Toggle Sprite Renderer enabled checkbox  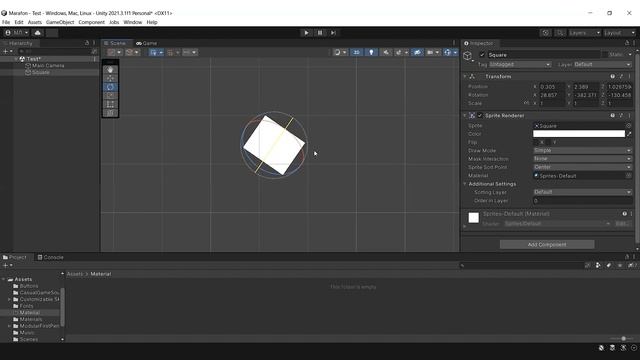tap(480, 116)
